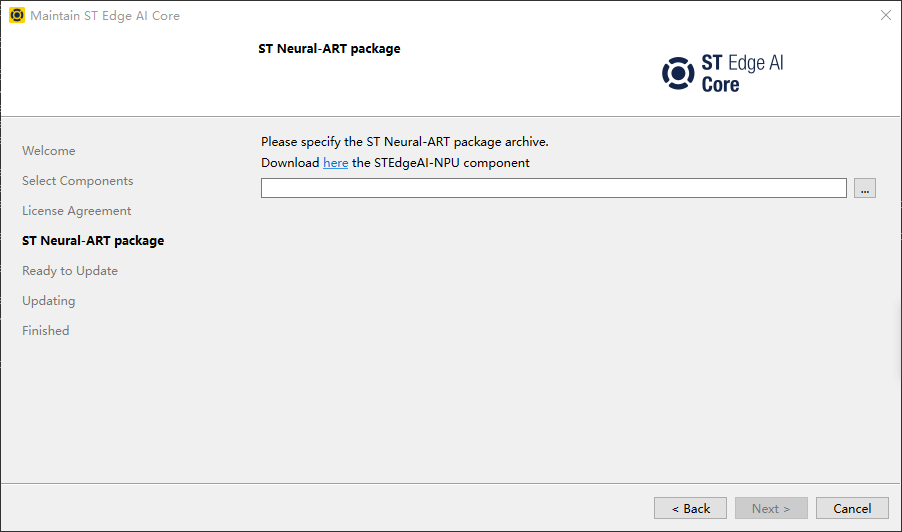
Task: Select the Finished step in the sidebar
Action: click(46, 331)
